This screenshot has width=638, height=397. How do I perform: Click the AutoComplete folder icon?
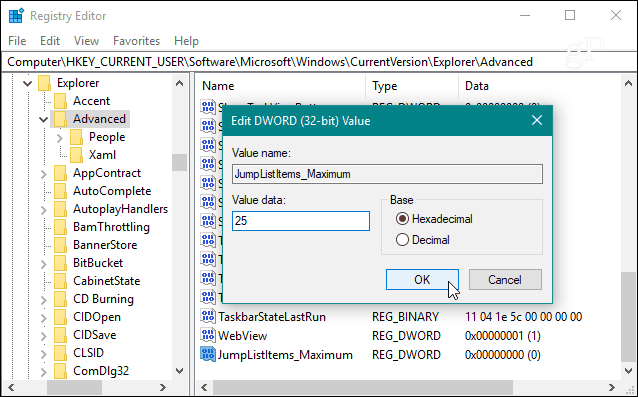pyautogui.click(x=60, y=191)
